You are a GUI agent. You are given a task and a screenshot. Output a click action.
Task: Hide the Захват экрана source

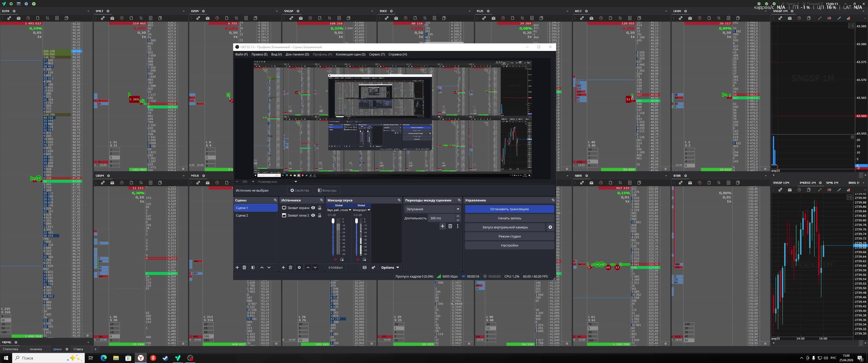tap(313, 208)
